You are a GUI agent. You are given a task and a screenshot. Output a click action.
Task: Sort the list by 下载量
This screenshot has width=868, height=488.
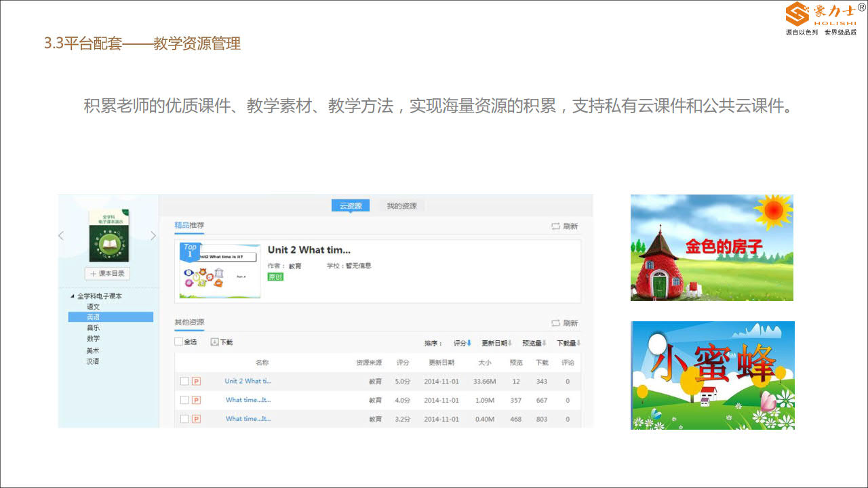568,343
